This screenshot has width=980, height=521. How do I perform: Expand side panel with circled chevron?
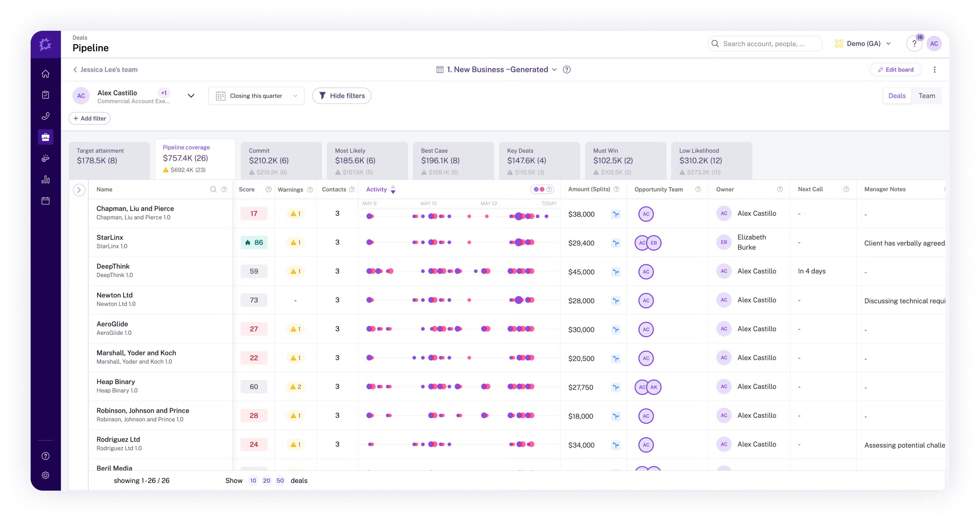tap(79, 190)
